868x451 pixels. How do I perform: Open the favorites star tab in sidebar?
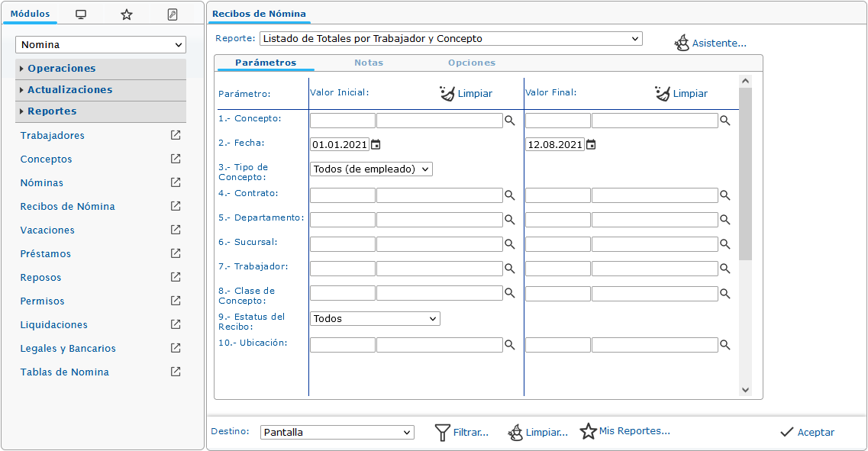pos(127,14)
